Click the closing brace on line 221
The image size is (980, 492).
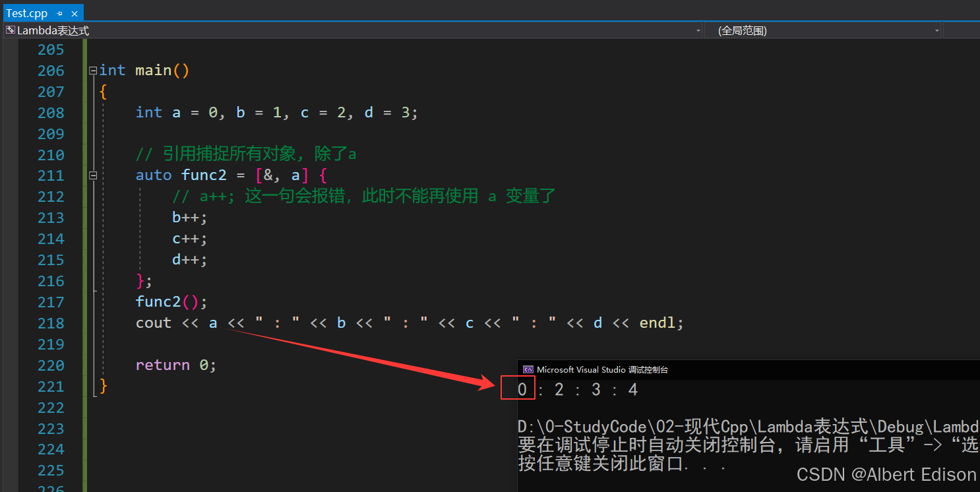tap(103, 386)
